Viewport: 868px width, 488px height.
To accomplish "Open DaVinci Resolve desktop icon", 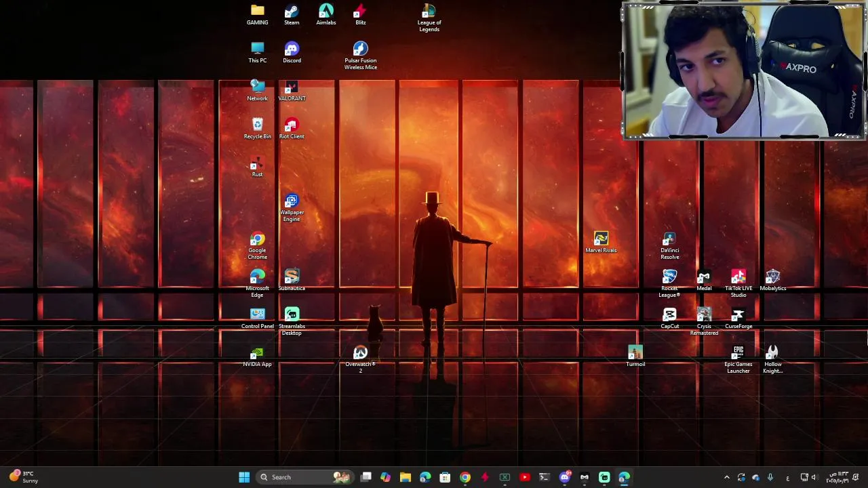I will 670,245.
